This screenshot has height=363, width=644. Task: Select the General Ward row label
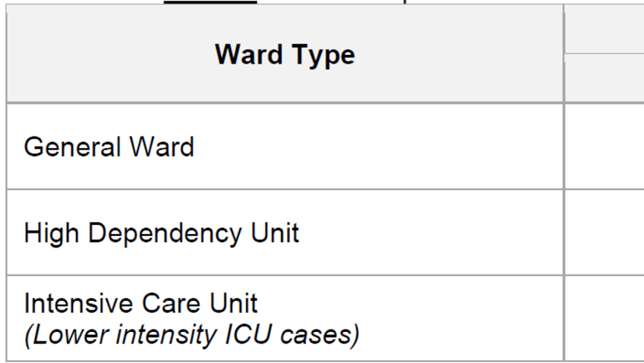109,146
